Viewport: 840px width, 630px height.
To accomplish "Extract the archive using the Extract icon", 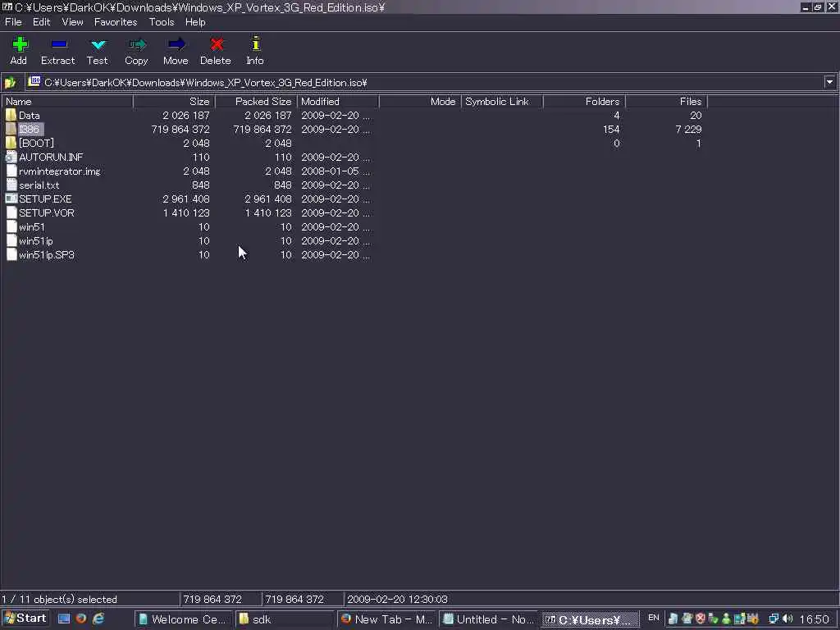I will click(x=59, y=44).
